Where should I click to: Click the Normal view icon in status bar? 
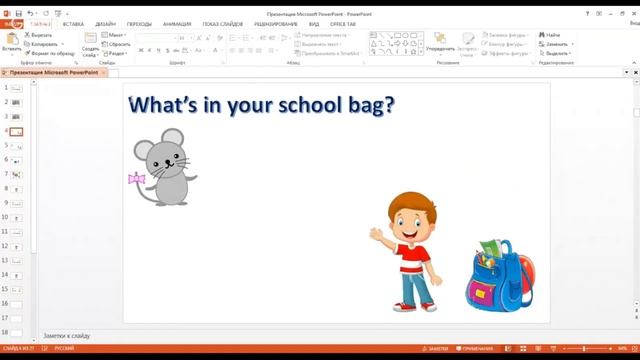click(508, 349)
